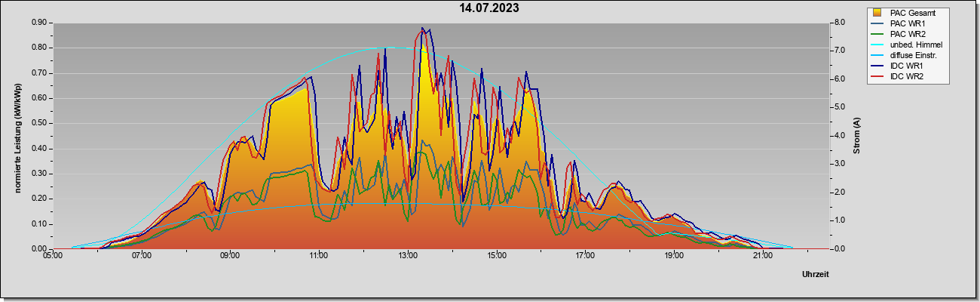Click the 'Strom (A)' axis label
The height and width of the screenshot is (302, 980).
coord(856,135)
